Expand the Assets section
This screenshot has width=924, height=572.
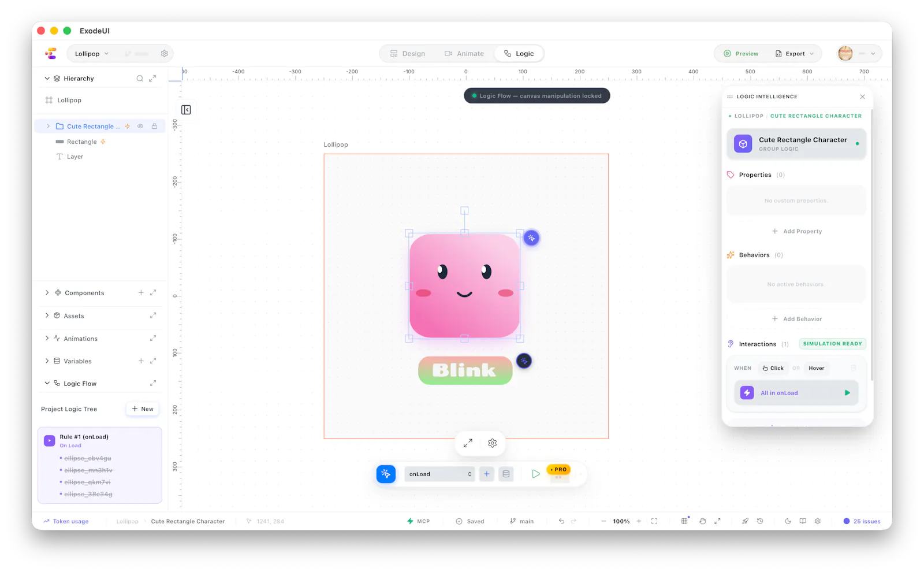pos(47,315)
